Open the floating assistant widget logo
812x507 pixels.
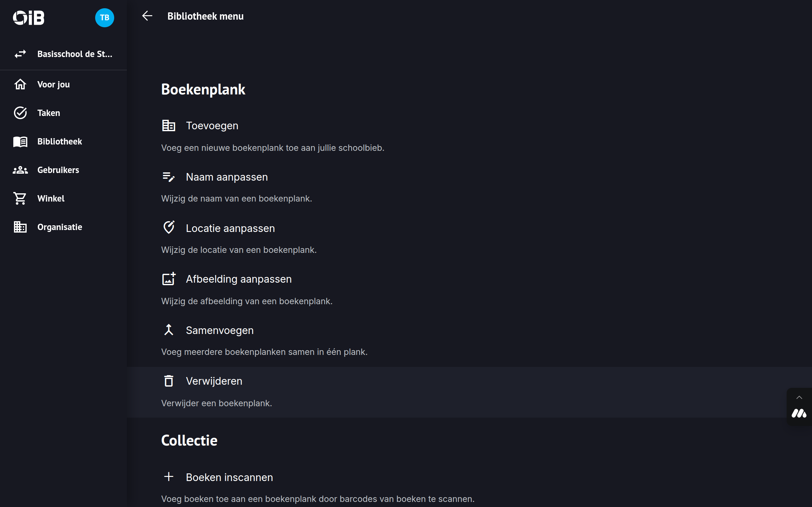point(799,414)
